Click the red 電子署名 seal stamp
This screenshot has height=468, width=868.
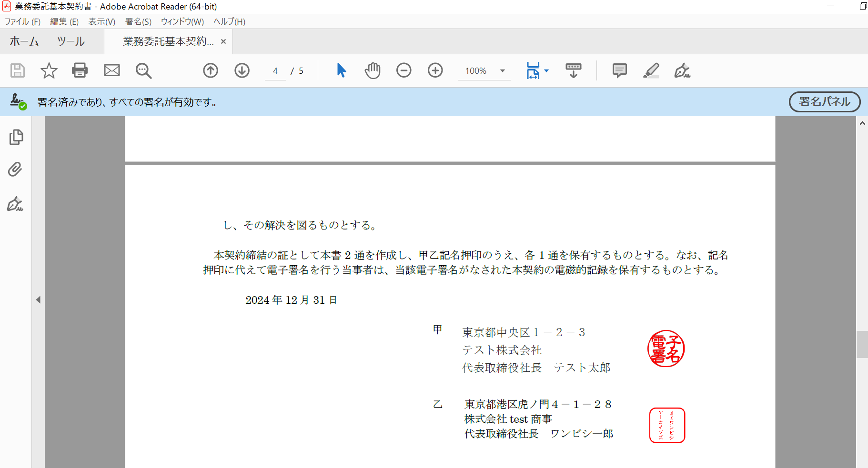[x=666, y=349]
